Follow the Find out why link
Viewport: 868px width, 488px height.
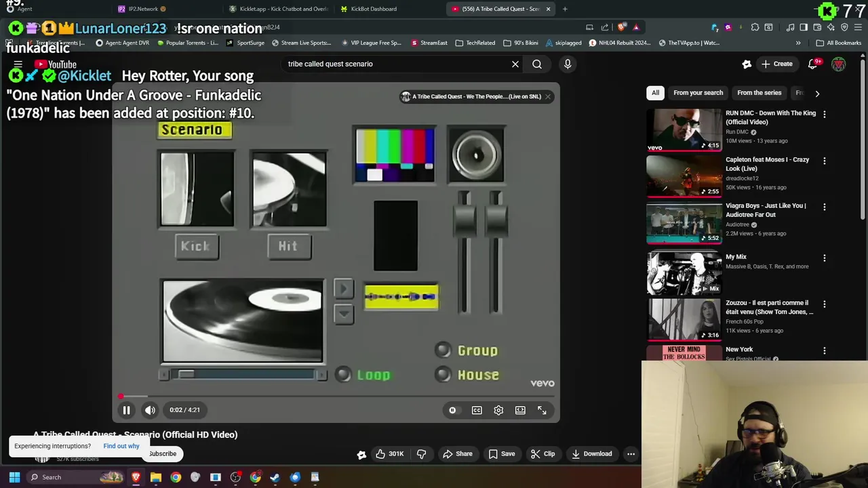point(121,446)
